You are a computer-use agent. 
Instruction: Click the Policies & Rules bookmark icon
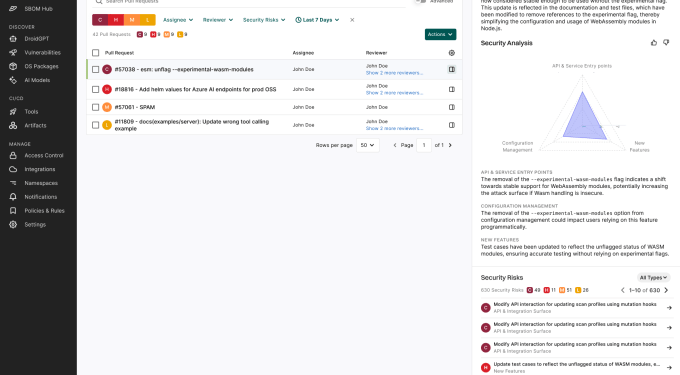pyautogui.click(x=13, y=211)
